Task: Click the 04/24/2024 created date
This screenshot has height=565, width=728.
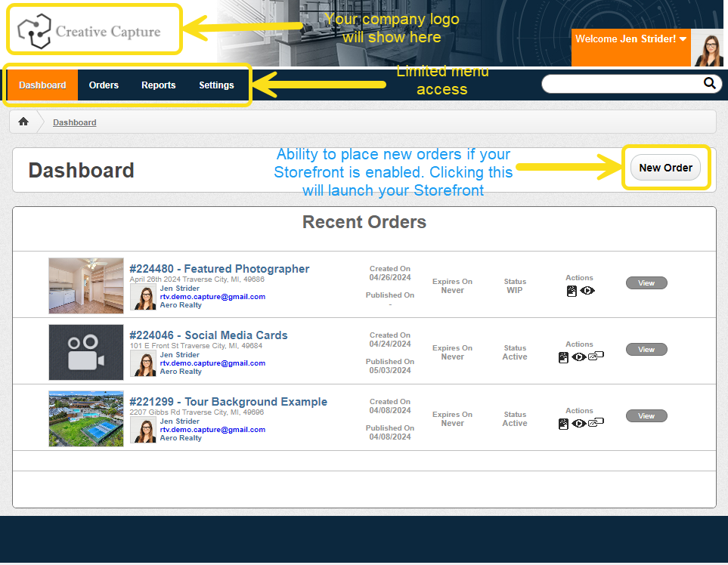Action: (x=390, y=344)
